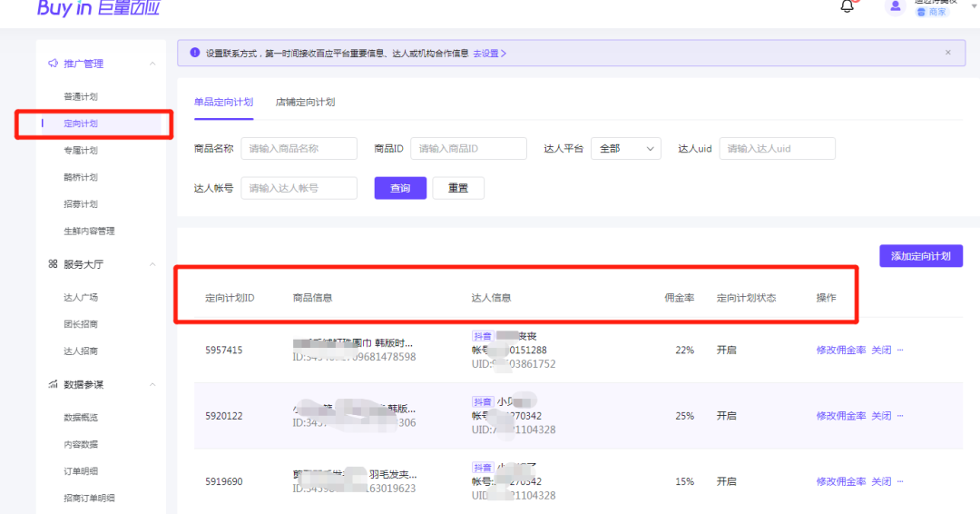Open 订单明细 page
Screen dimensions: 980x514
81,470
